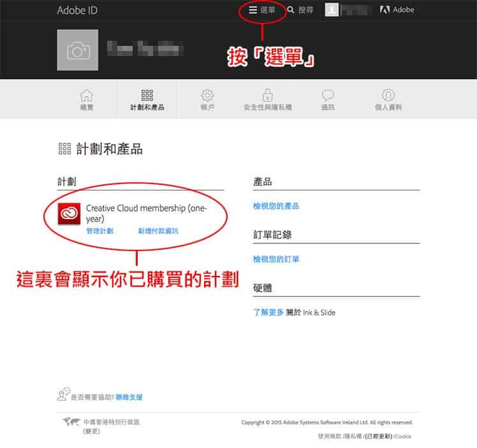Viewport: 477px width, 448px height.
Task: Click 了解更多 about Ink & Slide
Action: pyautogui.click(x=268, y=312)
